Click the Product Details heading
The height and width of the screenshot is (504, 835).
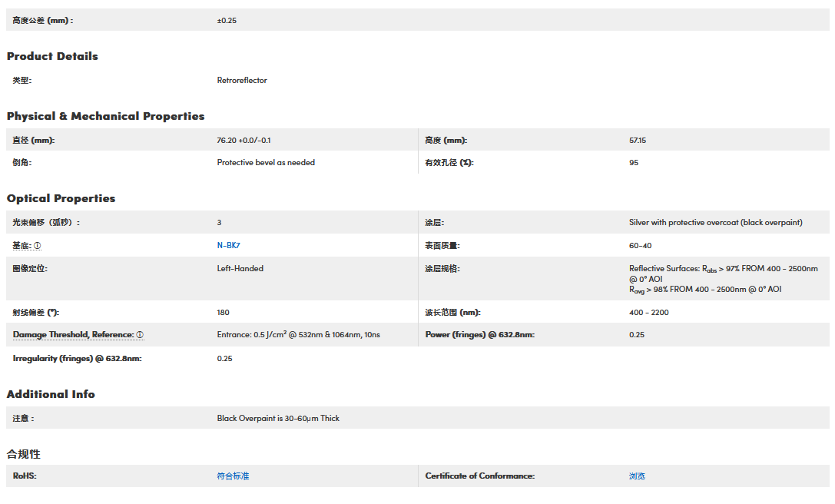coord(52,56)
